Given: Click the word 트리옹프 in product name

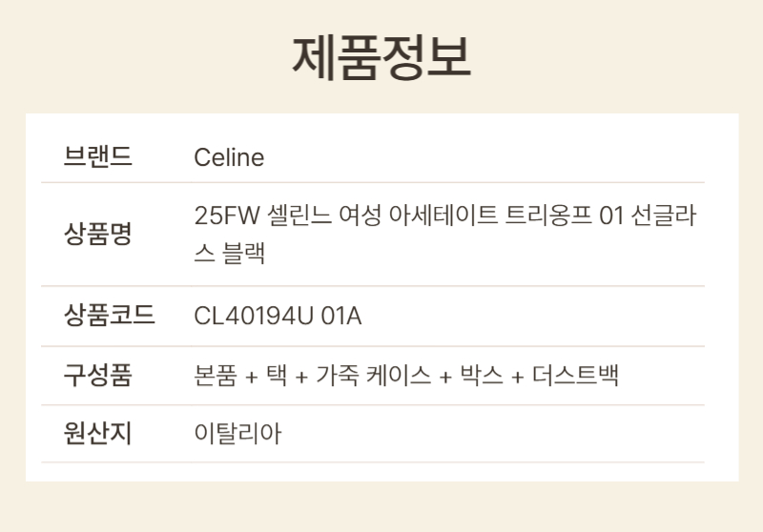Looking at the screenshot, I should point(550,214).
